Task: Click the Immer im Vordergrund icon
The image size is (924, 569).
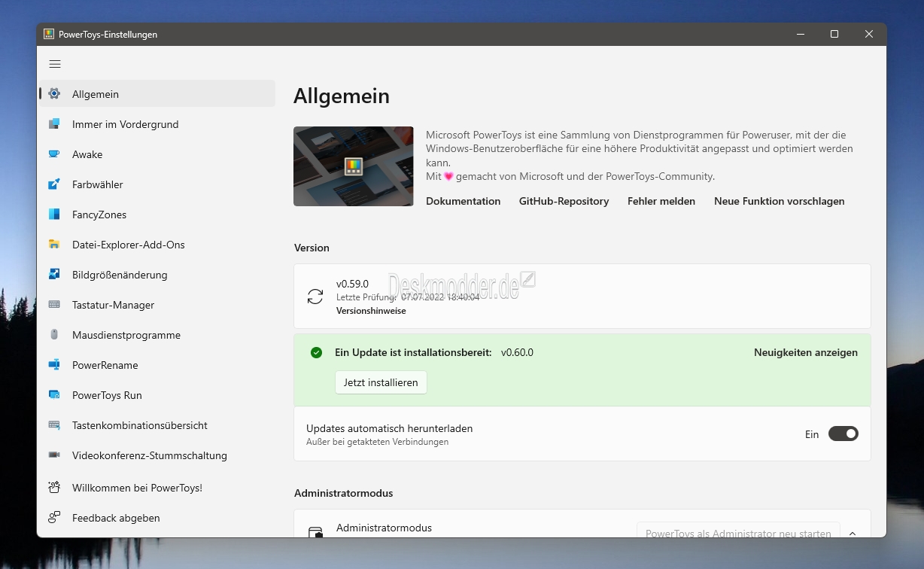Action: point(54,124)
